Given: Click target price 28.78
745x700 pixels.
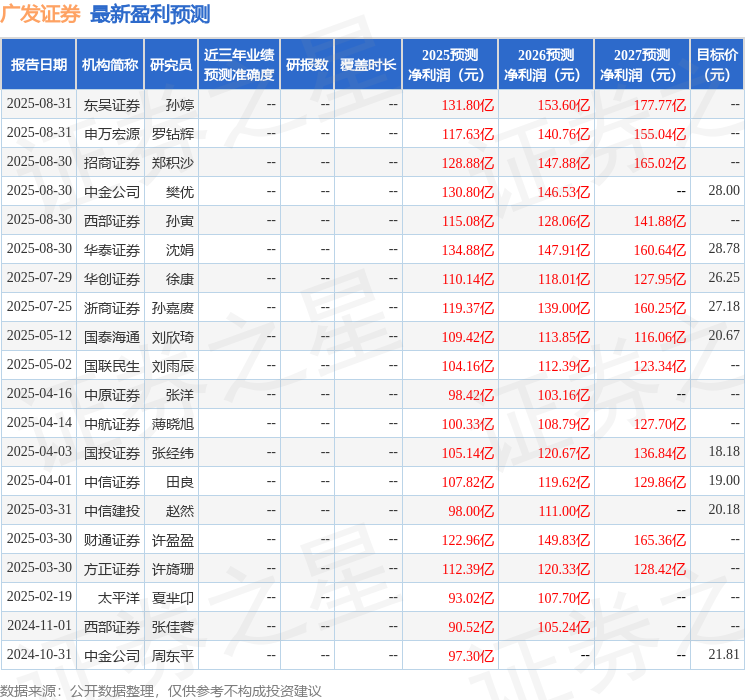Looking at the screenshot, I should tap(724, 248).
